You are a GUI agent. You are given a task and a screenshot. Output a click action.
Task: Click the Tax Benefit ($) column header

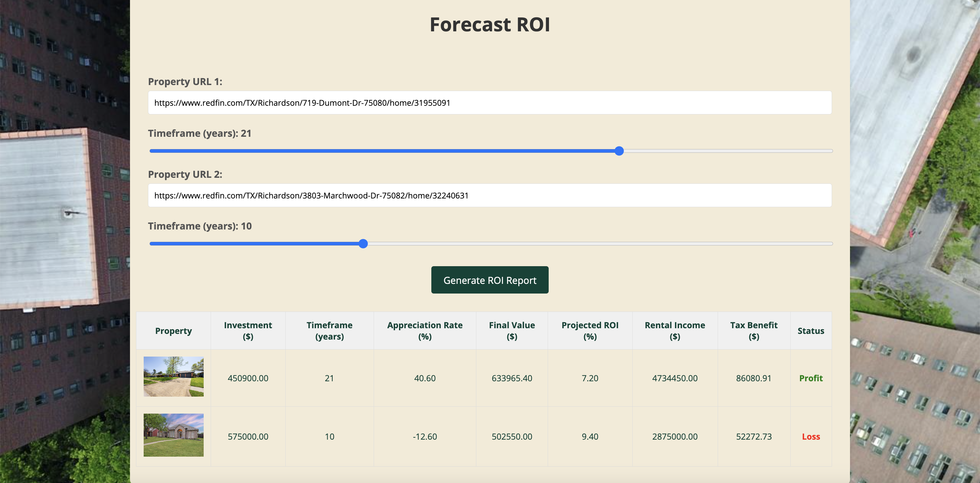[754, 331]
